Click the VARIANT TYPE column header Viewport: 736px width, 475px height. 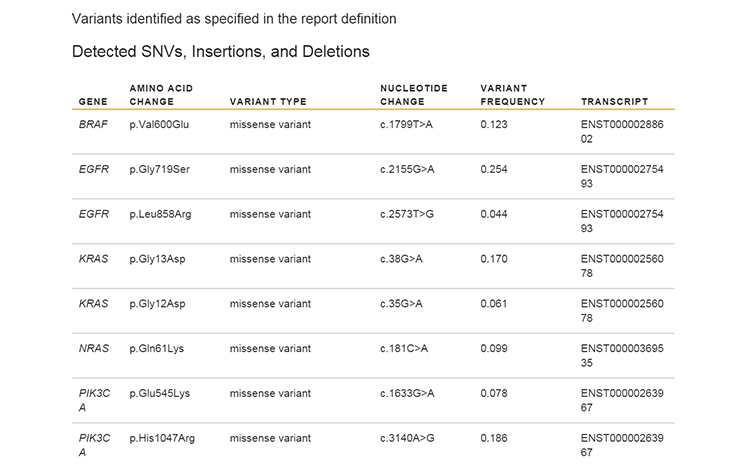pos(268,101)
